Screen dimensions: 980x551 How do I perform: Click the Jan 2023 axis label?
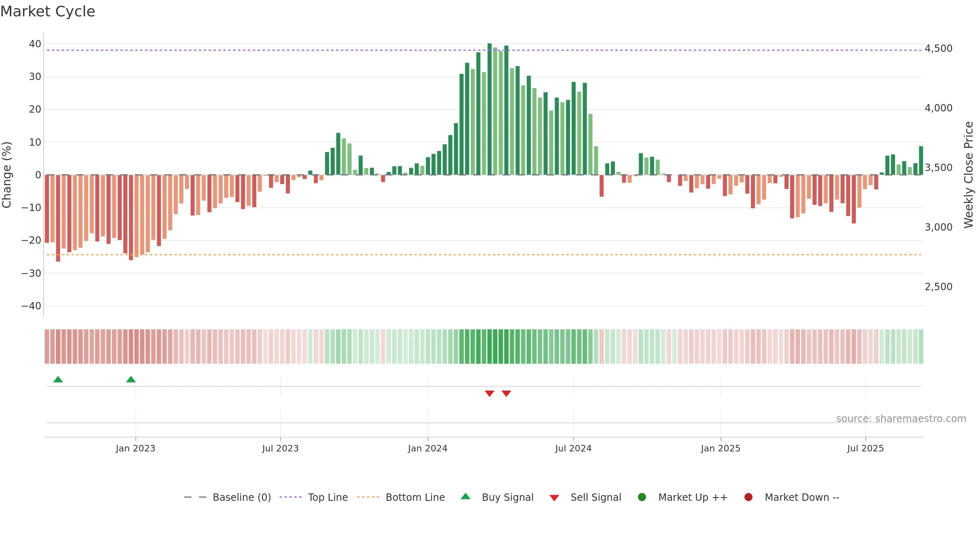tap(136, 449)
